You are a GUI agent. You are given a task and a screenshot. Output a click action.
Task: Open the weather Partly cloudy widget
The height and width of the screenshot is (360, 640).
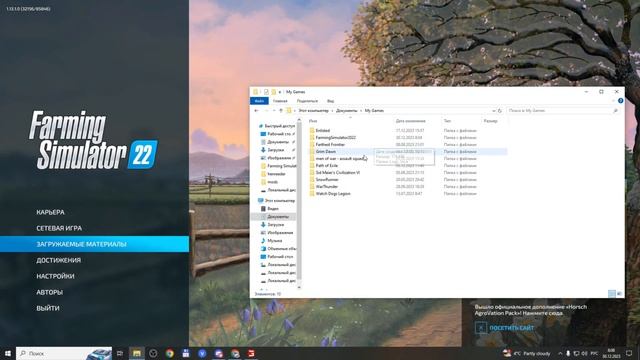point(527,353)
